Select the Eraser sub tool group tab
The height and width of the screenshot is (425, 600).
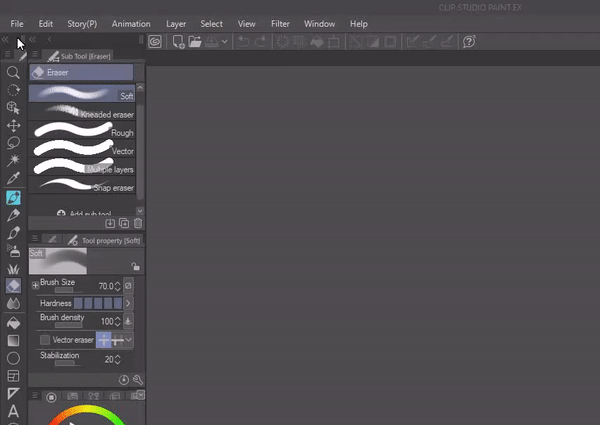point(82,72)
